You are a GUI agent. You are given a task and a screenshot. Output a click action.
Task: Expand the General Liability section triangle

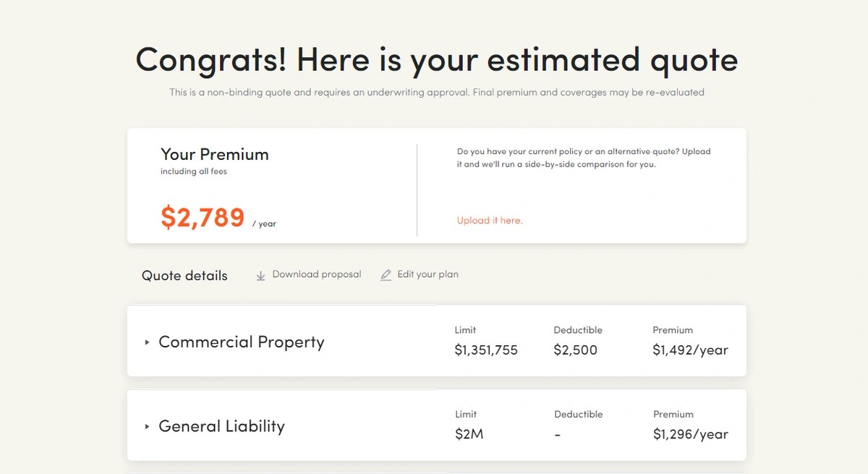tap(147, 427)
